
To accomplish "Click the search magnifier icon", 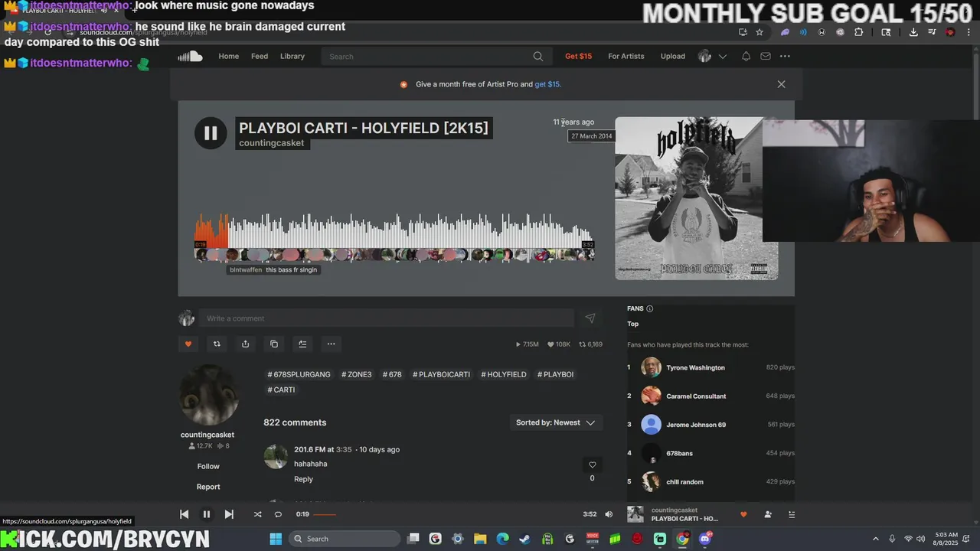I will (538, 56).
